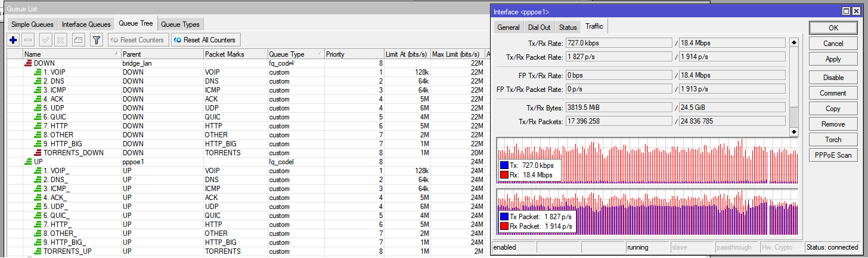Select the 7. HTTP queue
This screenshot has height=258, width=868.
(x=247, y=125)
